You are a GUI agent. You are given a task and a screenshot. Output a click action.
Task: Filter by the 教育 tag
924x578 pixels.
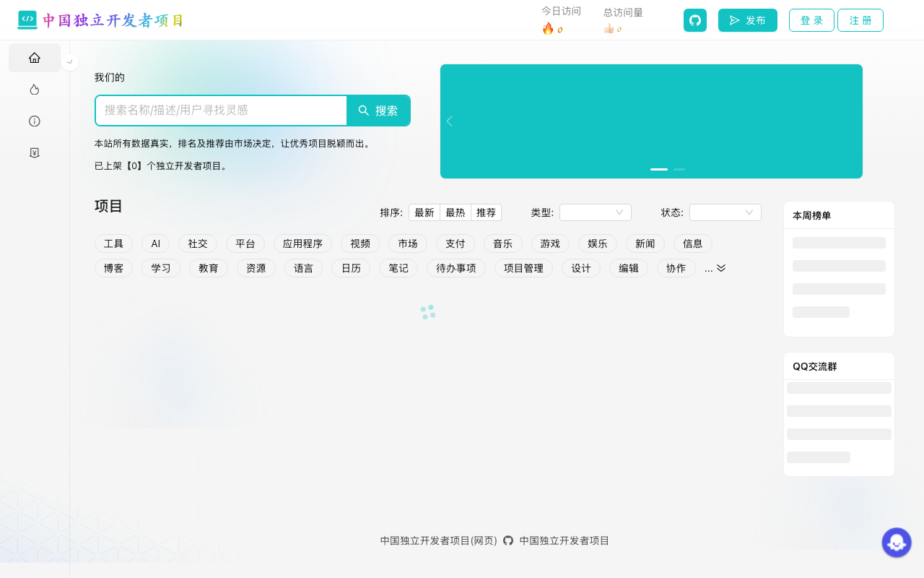209,268
